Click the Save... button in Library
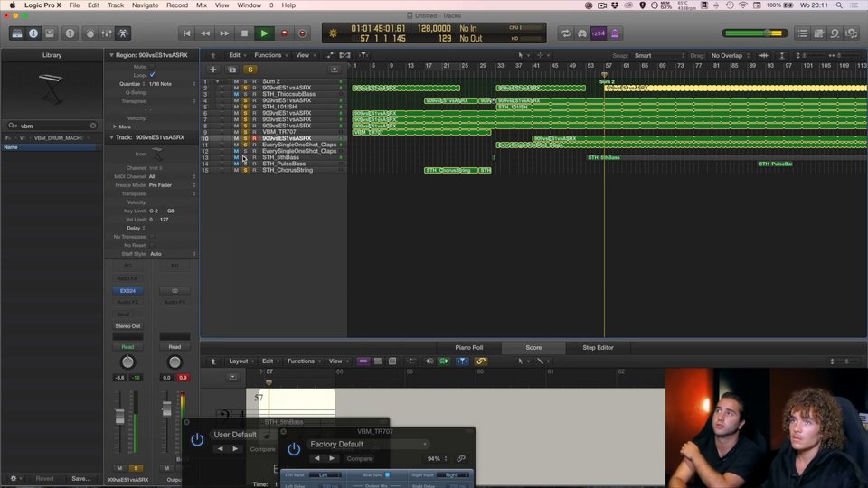Image resolution: width=868 pixels, height=488 pixels. point(81,479)
